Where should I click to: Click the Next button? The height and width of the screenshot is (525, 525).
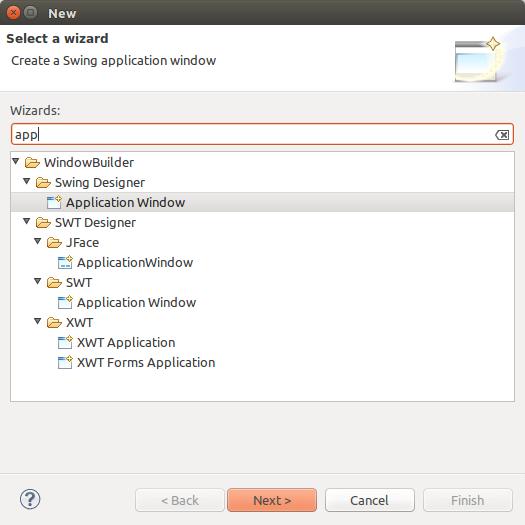[272, 500]
